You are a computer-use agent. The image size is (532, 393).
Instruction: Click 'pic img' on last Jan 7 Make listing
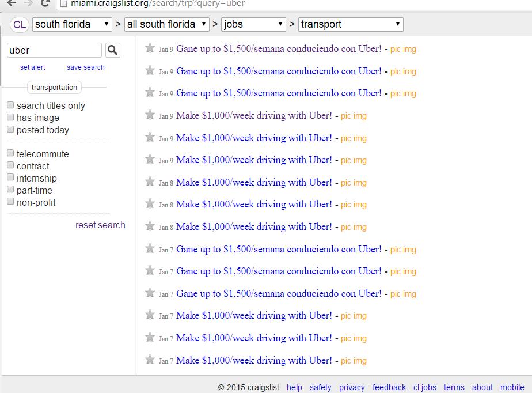[x=354, y=361]
